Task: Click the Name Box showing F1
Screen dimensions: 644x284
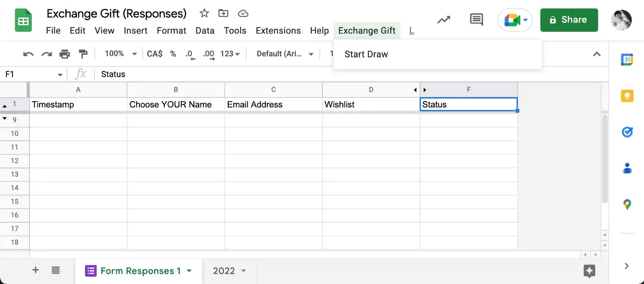Action: click(x=34, y=74)
